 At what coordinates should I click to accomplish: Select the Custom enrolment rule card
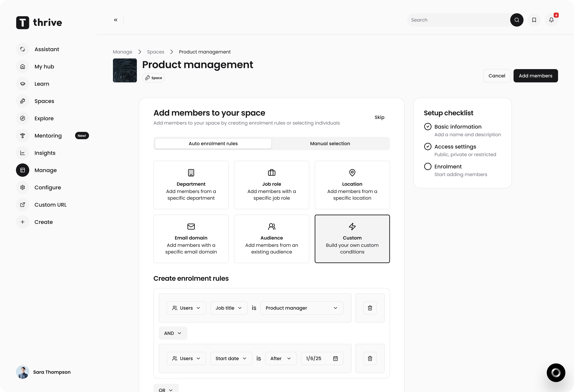[x=352, y=239]
